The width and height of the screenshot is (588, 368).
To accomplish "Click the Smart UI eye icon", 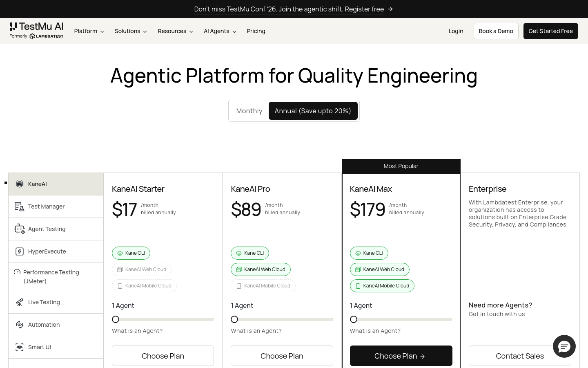I will pyautogui.click(x=20, y=347).
